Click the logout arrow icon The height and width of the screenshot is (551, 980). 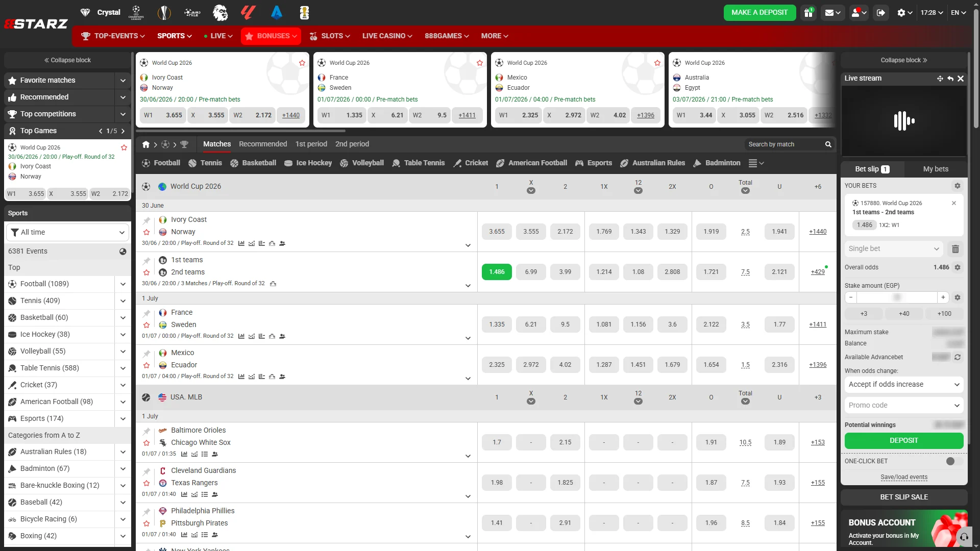coord(881,13)
